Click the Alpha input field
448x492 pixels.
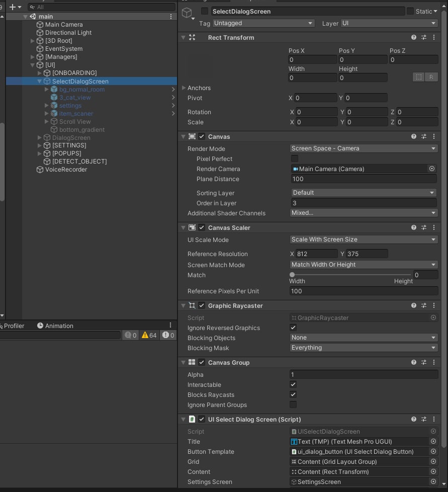[364, 374]
